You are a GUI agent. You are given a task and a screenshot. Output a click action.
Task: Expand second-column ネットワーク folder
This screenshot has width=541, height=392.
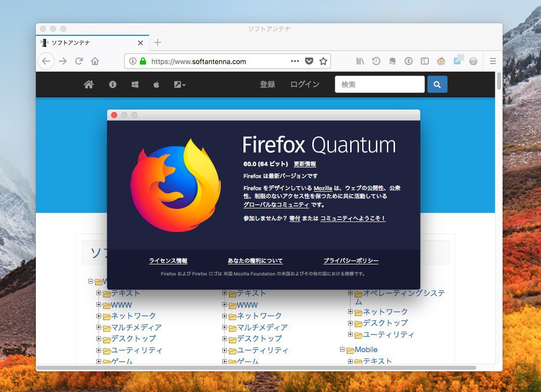tap(225, 316)
